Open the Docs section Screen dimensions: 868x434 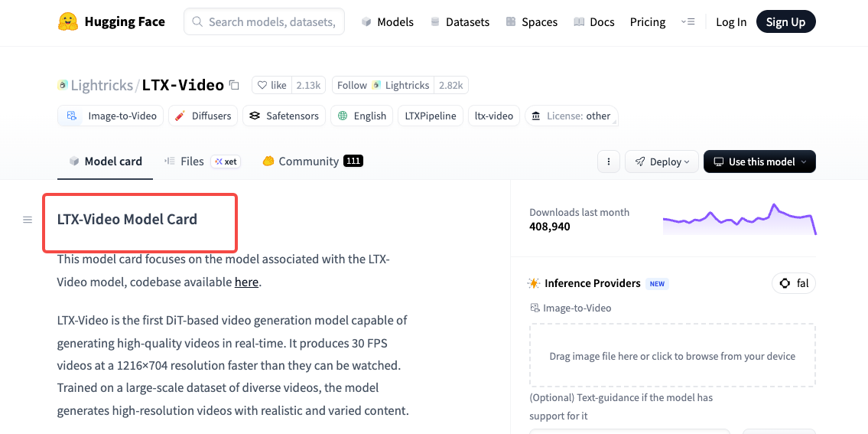click(x=594, y=21)
